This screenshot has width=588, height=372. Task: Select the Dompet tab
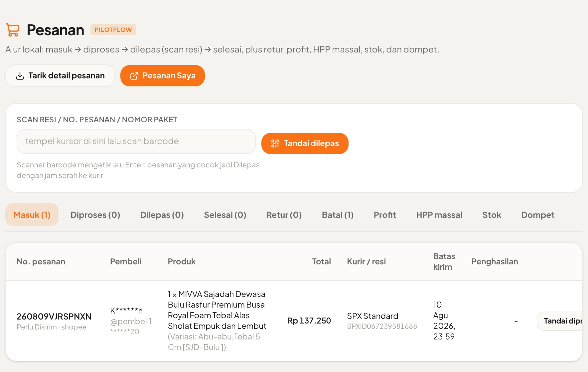point(538,215)
